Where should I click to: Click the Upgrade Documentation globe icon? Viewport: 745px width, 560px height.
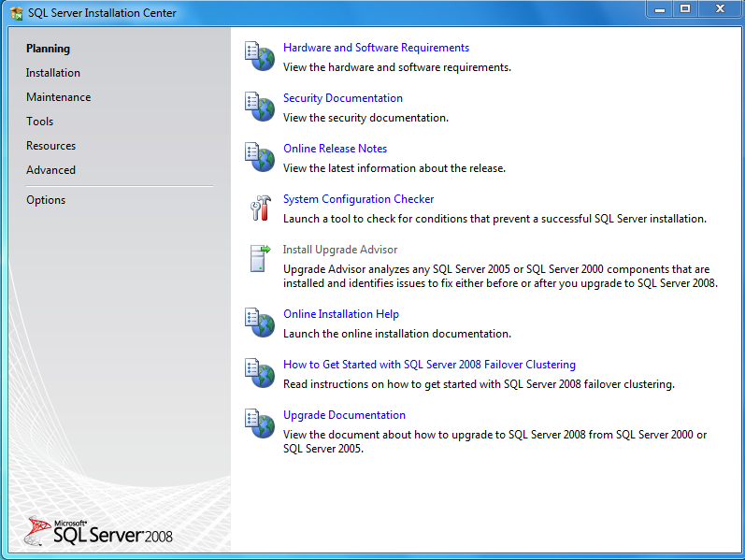click(x=260, y=424)
